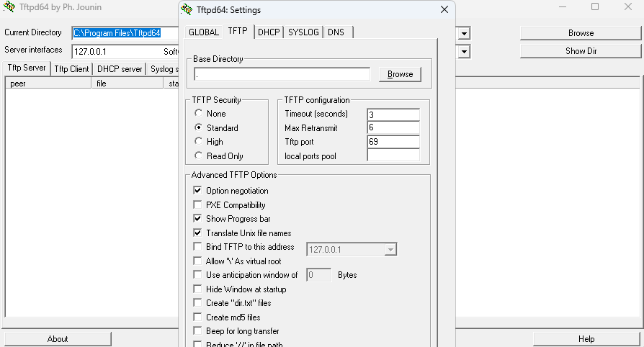Open DHCP server tab in main window
Viewport: 644px width, 347px height.
tap(120, 69)
